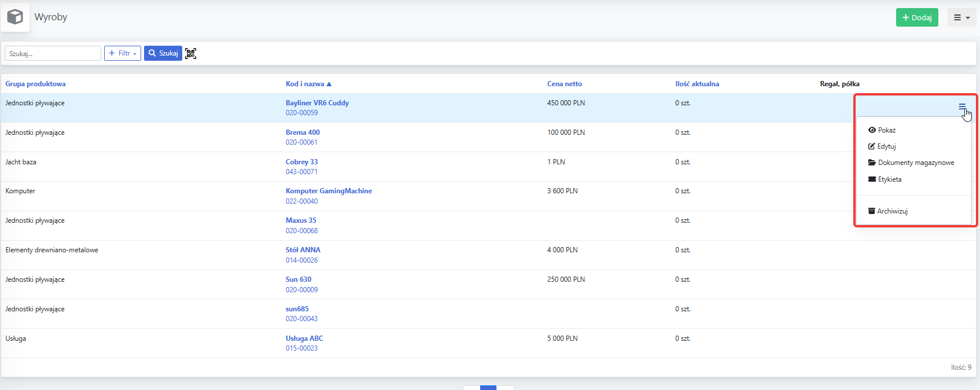This screenshot has height=390, width=980.
Task: Sort by Grupa produktowa column header
Action: point(35,84)
